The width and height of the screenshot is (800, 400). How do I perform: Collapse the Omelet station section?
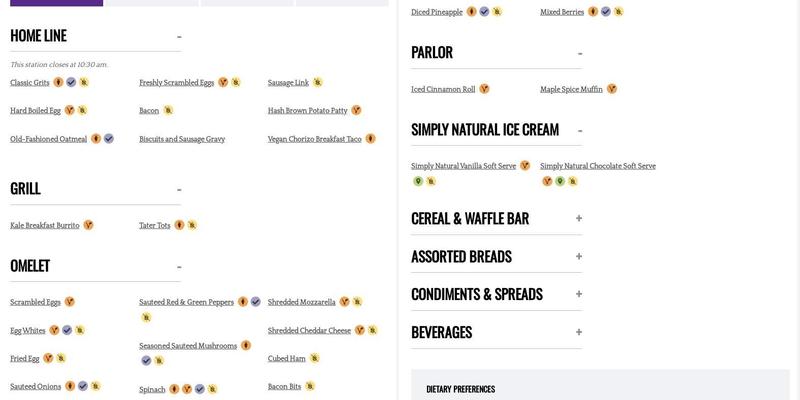179,267
